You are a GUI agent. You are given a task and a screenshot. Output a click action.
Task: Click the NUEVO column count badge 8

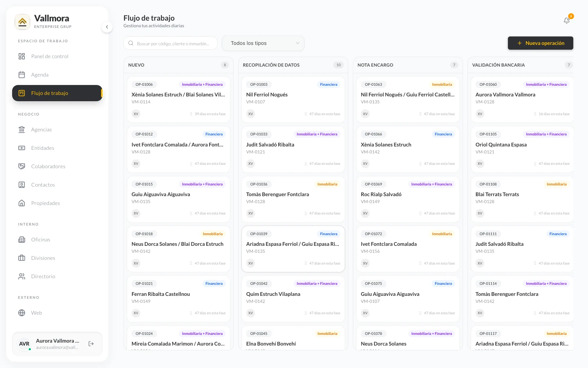click(225, 65)
